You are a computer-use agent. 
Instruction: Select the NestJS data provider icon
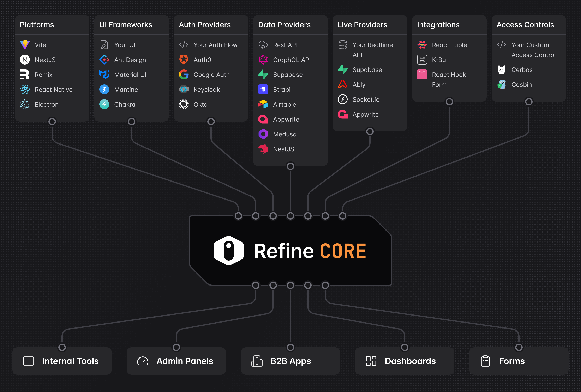pos(263,149)
